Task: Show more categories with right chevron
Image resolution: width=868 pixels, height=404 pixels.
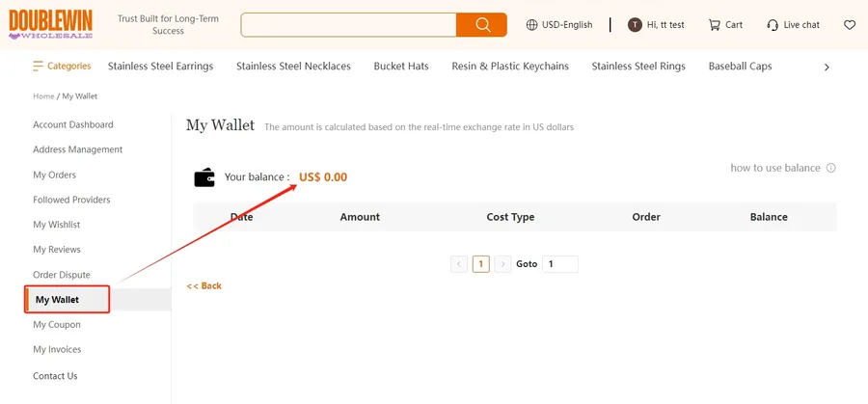Action: pyautogui.click(x=827, y=67)
